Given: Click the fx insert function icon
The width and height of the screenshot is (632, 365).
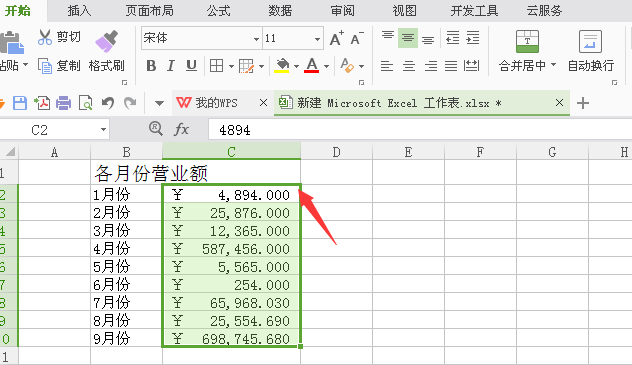Looking at the screenshot, I should [x=181, y=129].
